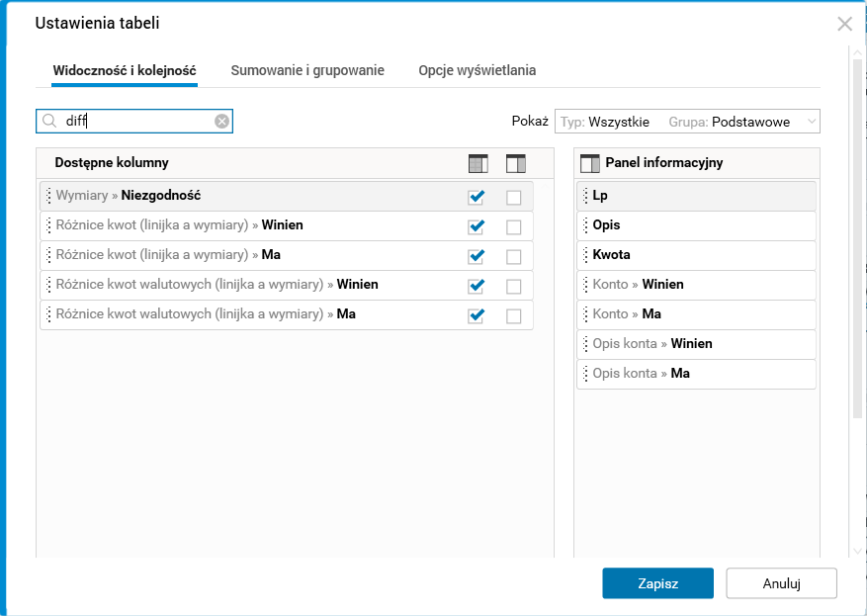Screen dimensions: 867x616
Task: Uncheck table visibility for Różnice kwot walutowych » Winien
Action: click(477, 286)
